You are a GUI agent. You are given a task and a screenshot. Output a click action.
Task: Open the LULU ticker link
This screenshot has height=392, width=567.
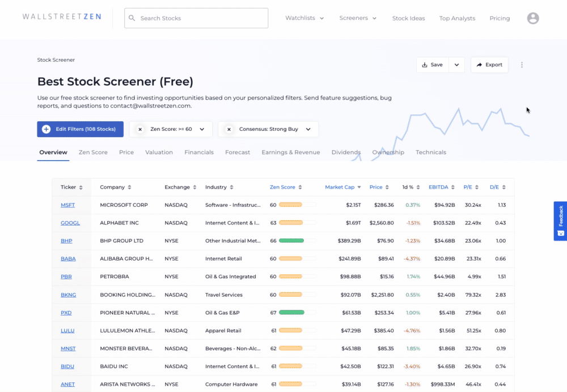(67, 331)
